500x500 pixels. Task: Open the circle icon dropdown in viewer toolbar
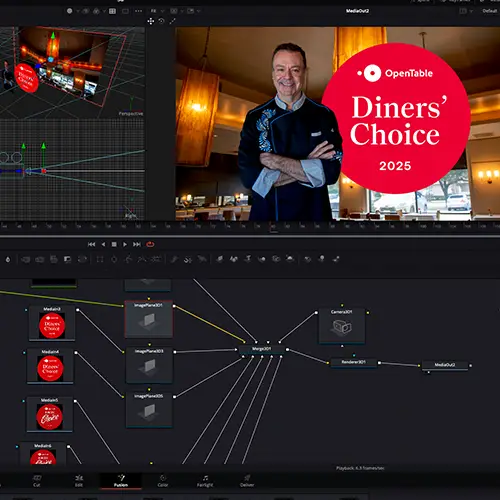coord(77,11)
